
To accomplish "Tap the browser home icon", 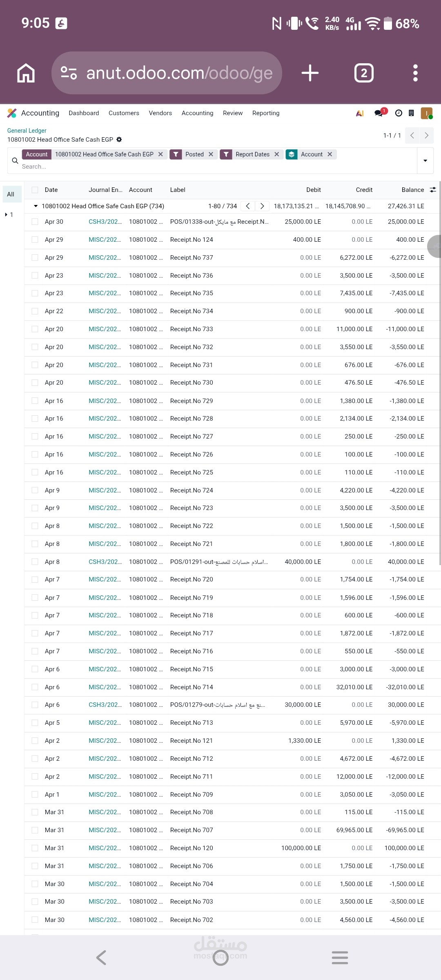I will [26, 73].
